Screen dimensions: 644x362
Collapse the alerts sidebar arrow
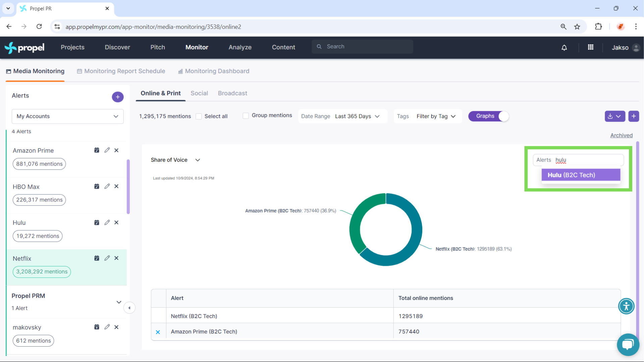tap(129, 308)
